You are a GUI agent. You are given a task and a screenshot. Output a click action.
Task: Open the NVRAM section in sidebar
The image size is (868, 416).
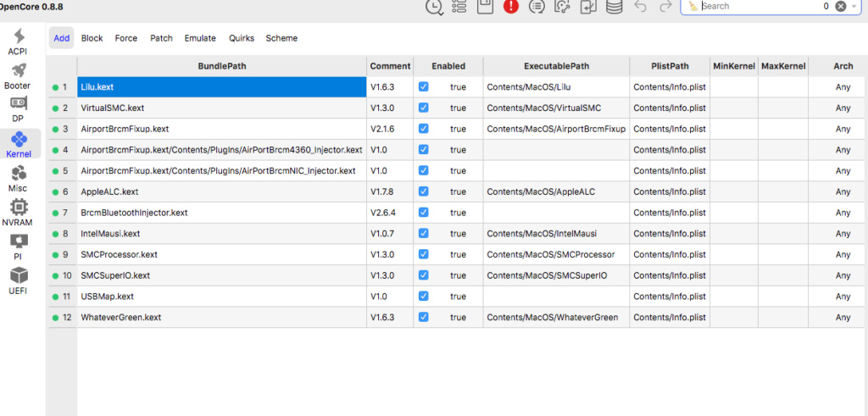(x=18, y=213)
